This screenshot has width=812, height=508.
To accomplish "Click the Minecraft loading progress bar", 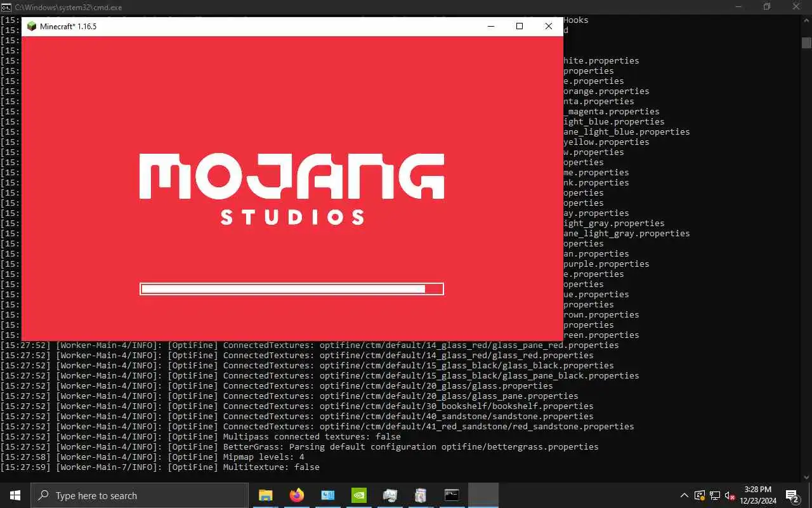I will [x=292, y=289].
